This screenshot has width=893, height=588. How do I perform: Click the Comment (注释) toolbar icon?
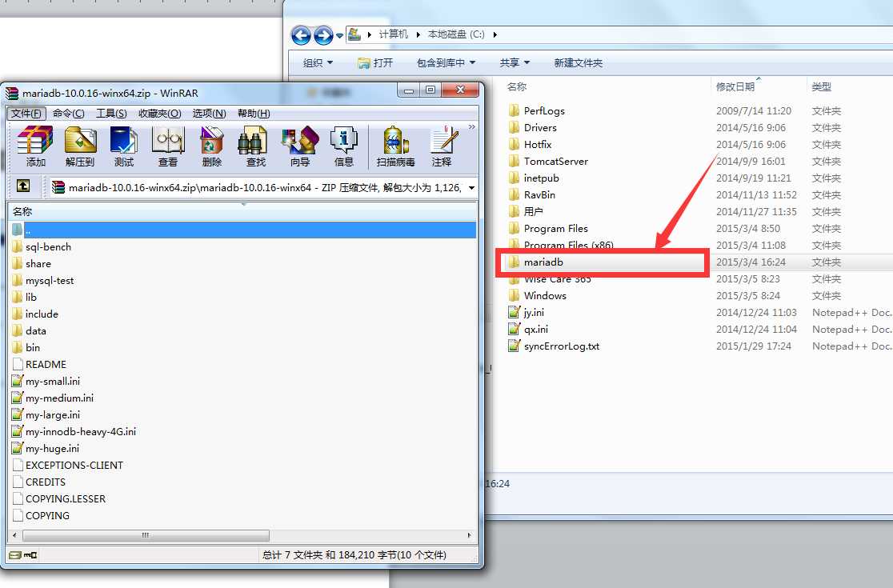click(442, 147)
